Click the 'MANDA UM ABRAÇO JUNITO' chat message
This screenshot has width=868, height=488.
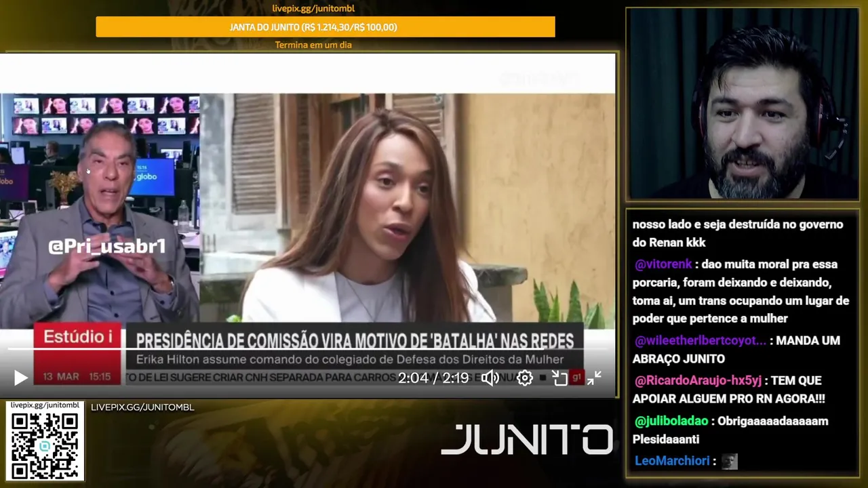pyautogui.click(x=736, y=350)
